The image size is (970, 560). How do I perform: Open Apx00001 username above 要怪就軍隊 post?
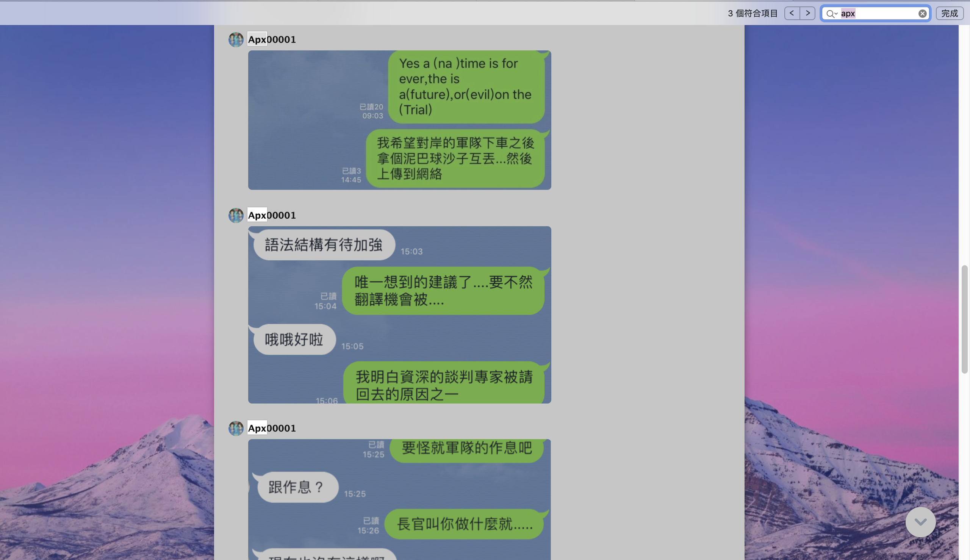click(272, 428)
